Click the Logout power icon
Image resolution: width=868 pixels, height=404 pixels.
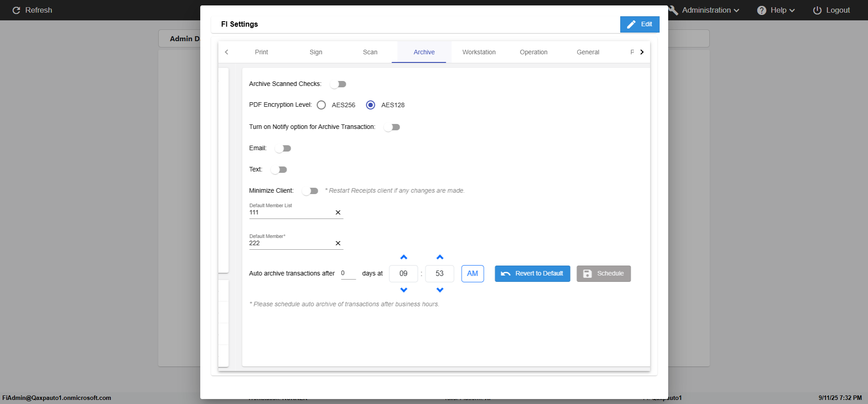pyautogui.click(x=817, y=10)
